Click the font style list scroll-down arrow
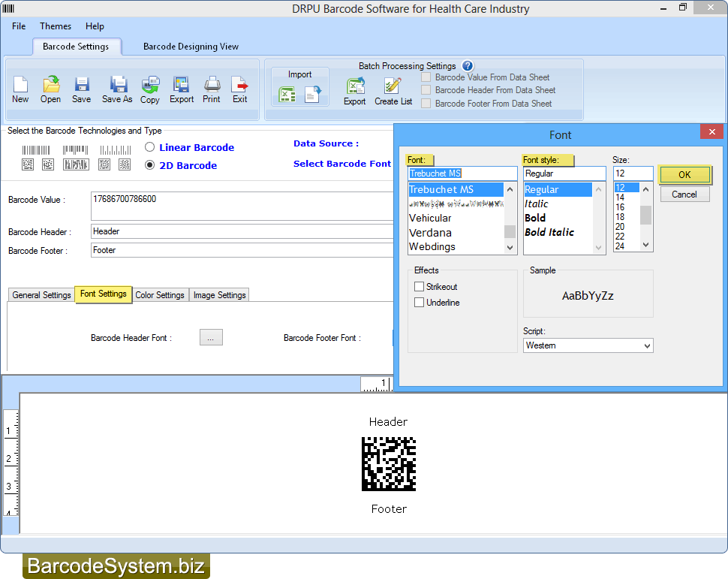 [598, 248]
